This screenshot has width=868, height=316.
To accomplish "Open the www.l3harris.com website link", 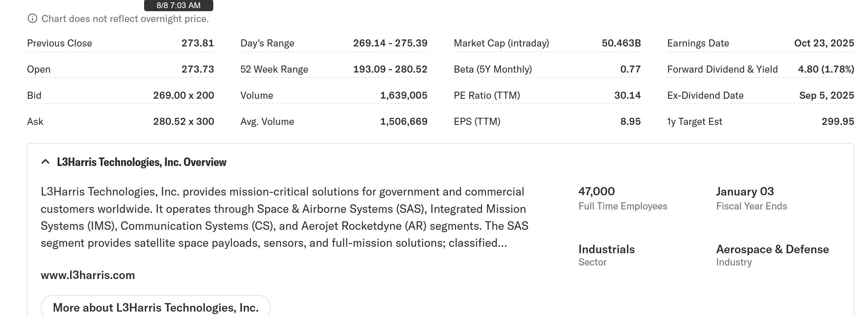I will click(x=88, y=275).
